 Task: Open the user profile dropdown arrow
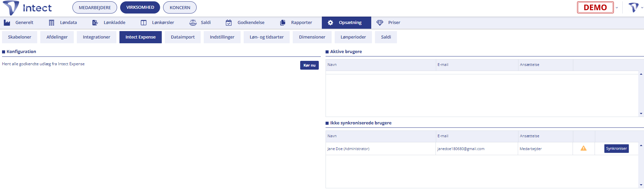pos(642,7)
